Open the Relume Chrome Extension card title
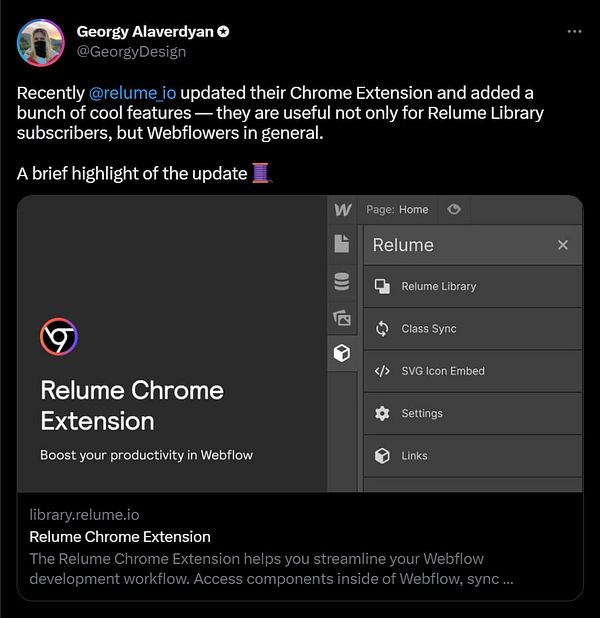This screenshot has width=600, height=618. click(x=120, y=537)
